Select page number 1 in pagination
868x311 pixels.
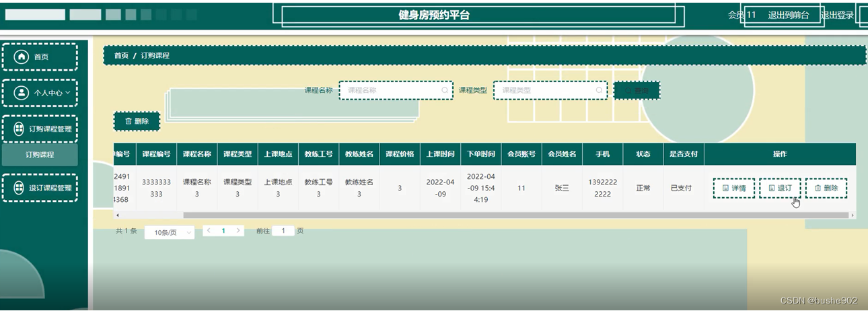coord(223,230)
